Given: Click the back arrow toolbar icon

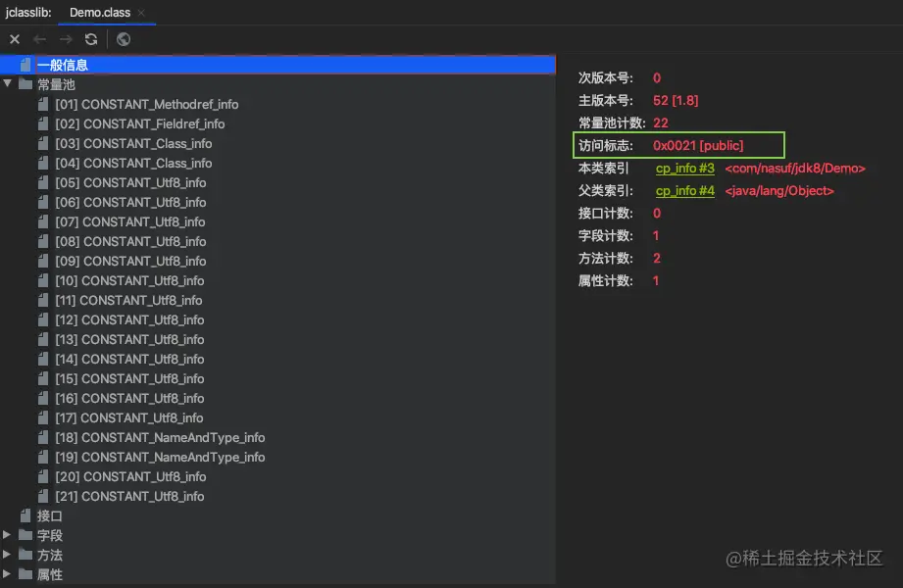Looking at the screenshot, I should point(40,39).
